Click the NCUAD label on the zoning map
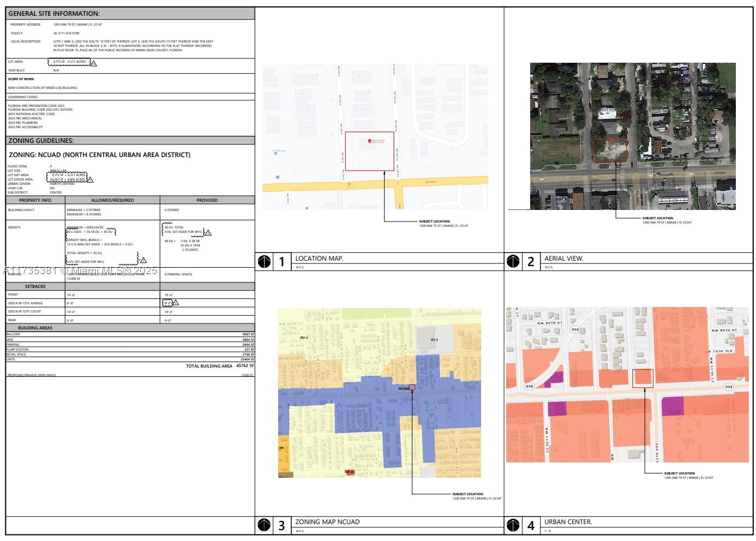 click(404, 389)
